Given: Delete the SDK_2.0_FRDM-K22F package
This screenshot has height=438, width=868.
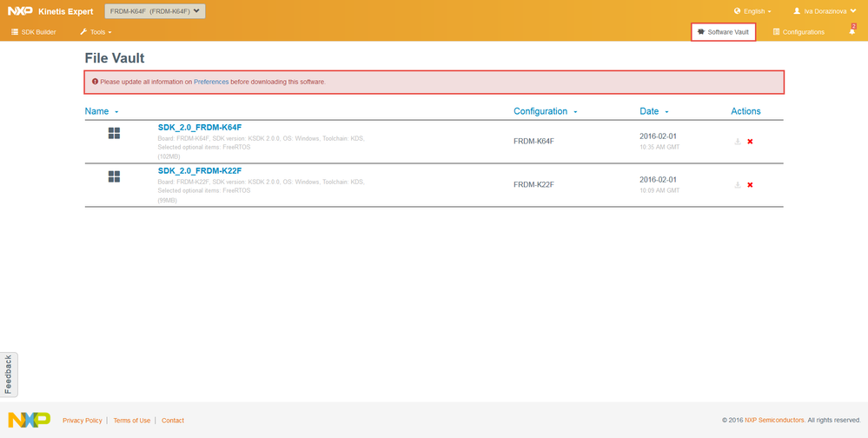Looking at the screenshot, I should pos(750,185).
